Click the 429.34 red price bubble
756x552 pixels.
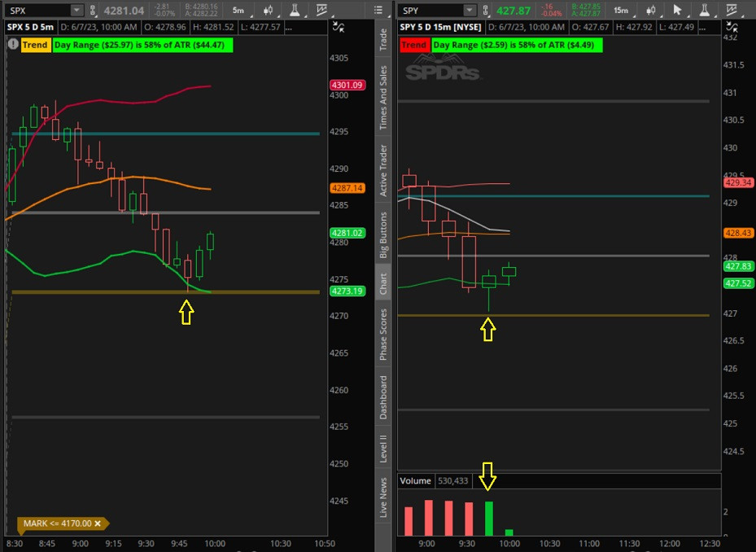point(739,183)
